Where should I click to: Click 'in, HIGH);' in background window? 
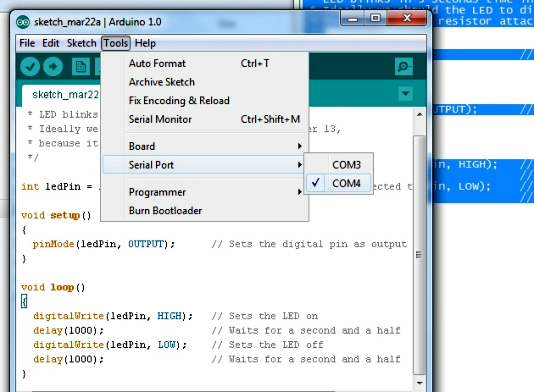[x=465, y=164]
